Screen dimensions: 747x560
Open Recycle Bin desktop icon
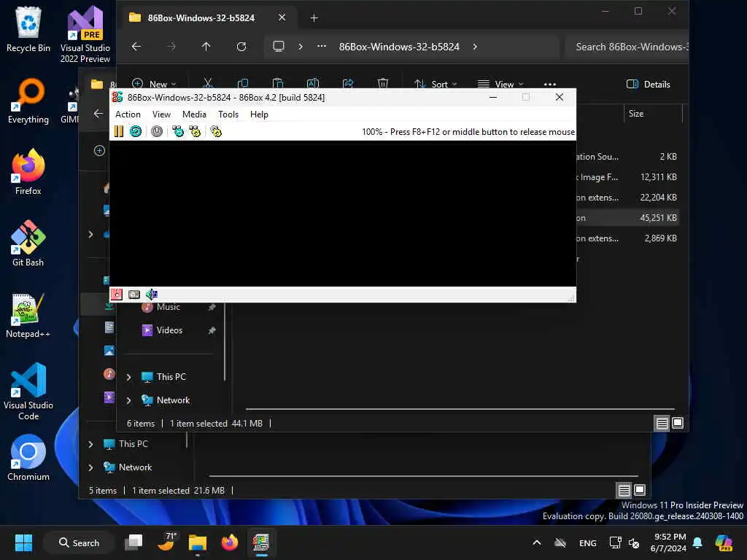click(28, 29)
